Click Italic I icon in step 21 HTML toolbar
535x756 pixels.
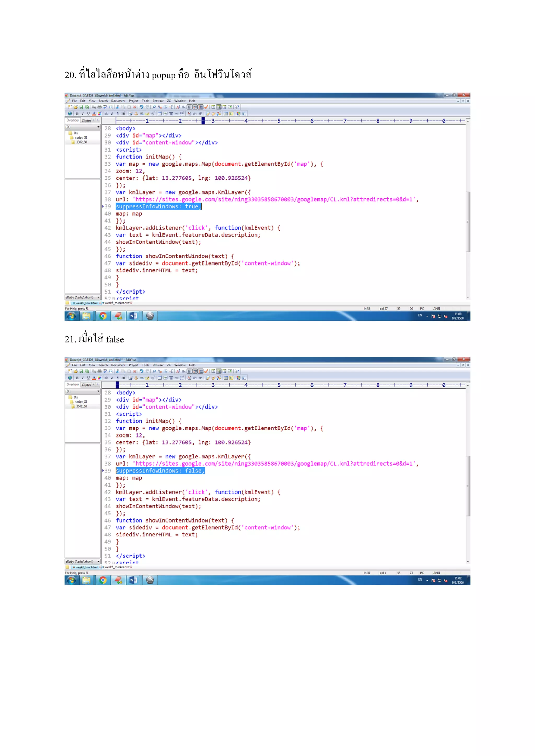83,378
